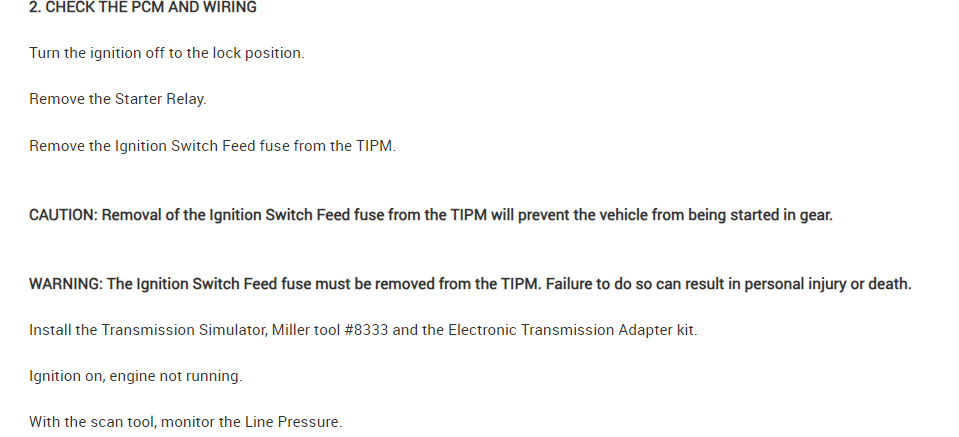Click the line 'Ignition on, engine not running.'

(136, 376)
